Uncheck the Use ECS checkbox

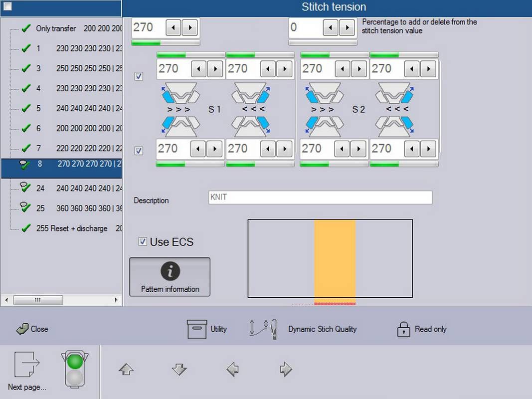143,241
